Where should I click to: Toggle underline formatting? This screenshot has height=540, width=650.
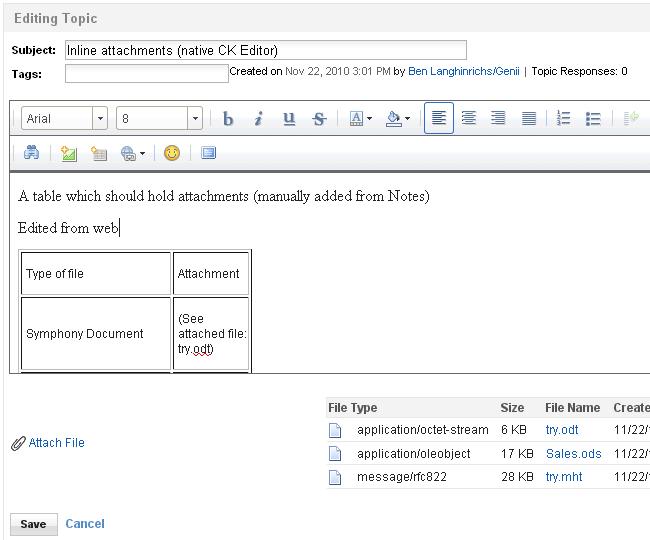point(289,119)
